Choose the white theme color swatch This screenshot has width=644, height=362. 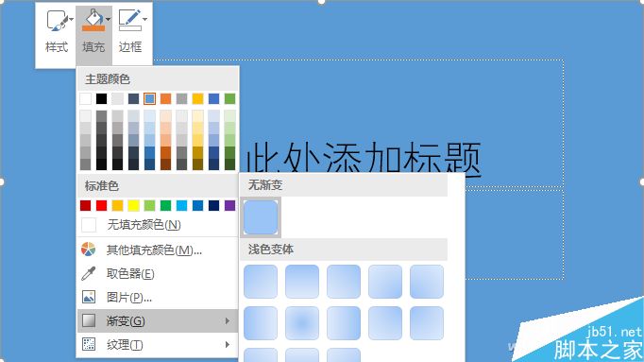pyautogui.click(x=85, y=98)
